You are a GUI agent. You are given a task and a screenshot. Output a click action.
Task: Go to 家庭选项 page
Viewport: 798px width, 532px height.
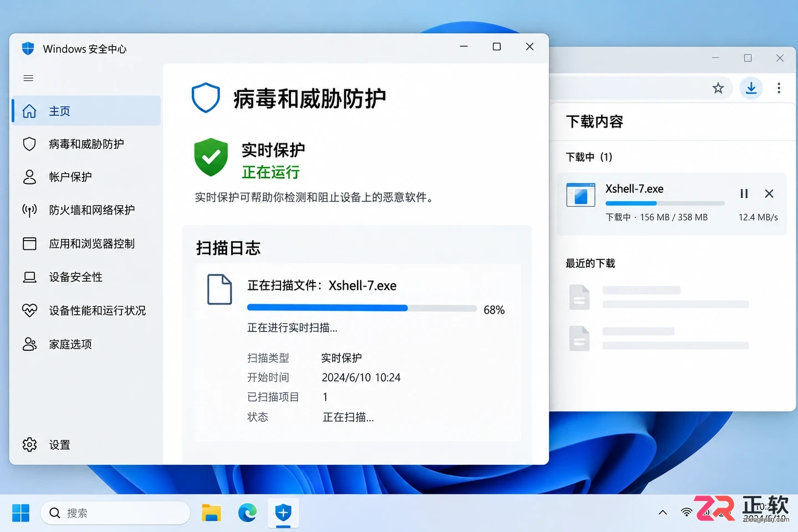86,344
